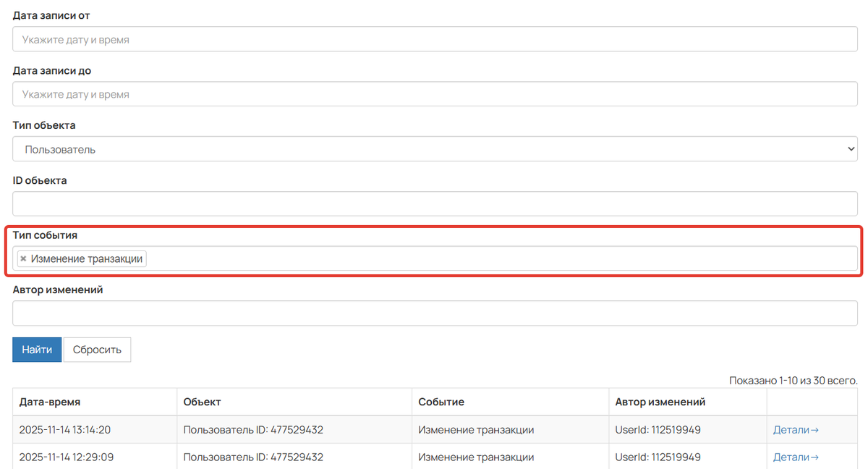The image size is (868, 469).
Task: Open 'Детали' link for the 12:29:09 record
Action: pos(795,457)
